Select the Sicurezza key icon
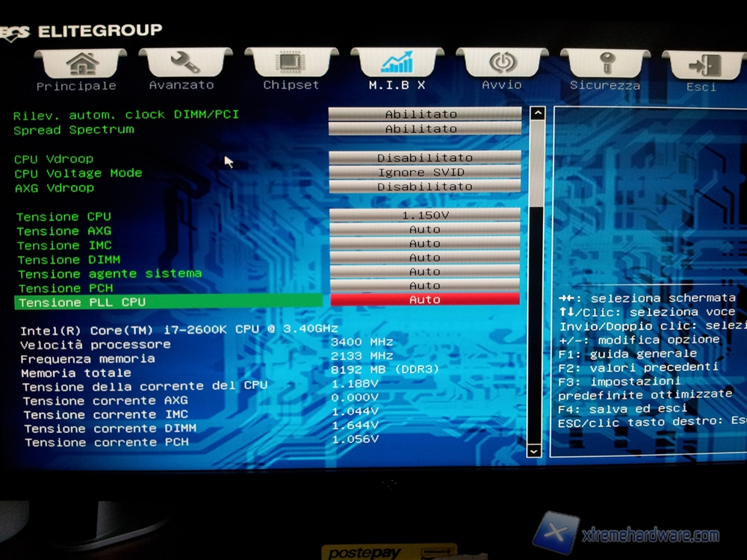The height and width of the screenshot is (560, 747). coord(605,63)
